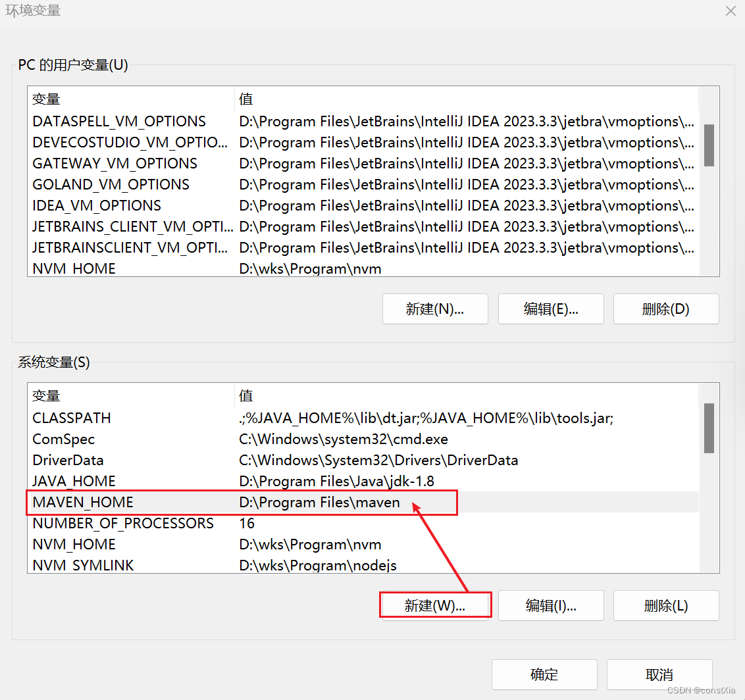The height and width of the screenshot is (700, 745).
Task: Select the DriverData system variable
Action: 363,460
